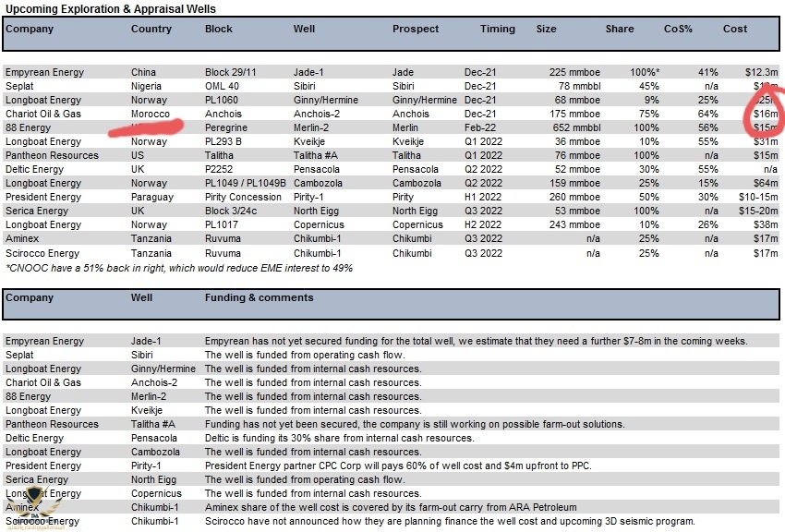Viewport: 785px width, 532px height.
Task: Select the '652 mmbbl' size cell
Action: point(576,127)
